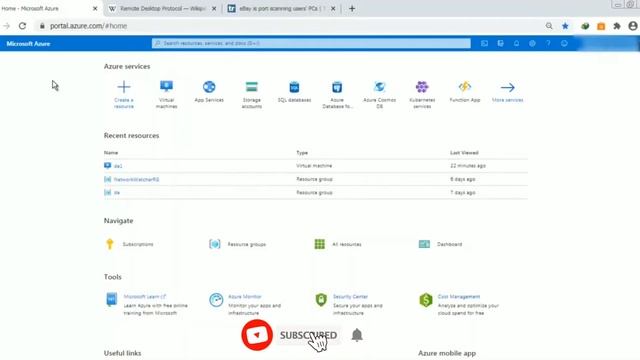
Task: Focus the Azure search resources box
Action: pos(311,43)
